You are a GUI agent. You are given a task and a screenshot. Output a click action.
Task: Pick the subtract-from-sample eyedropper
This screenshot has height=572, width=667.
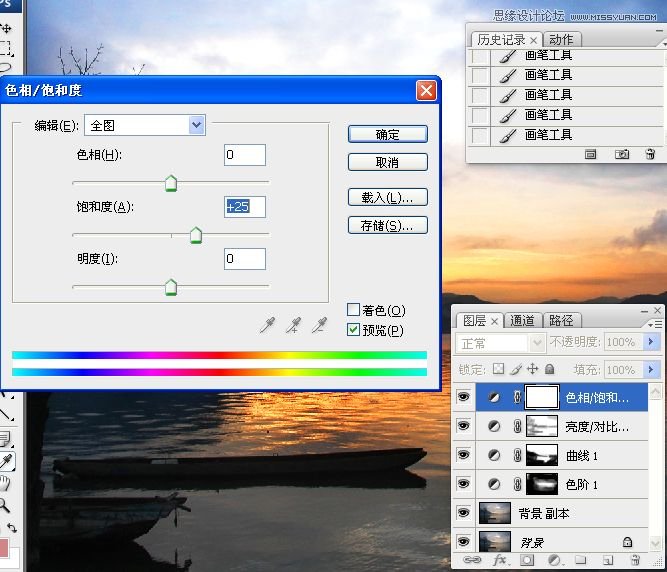[320, 325]
